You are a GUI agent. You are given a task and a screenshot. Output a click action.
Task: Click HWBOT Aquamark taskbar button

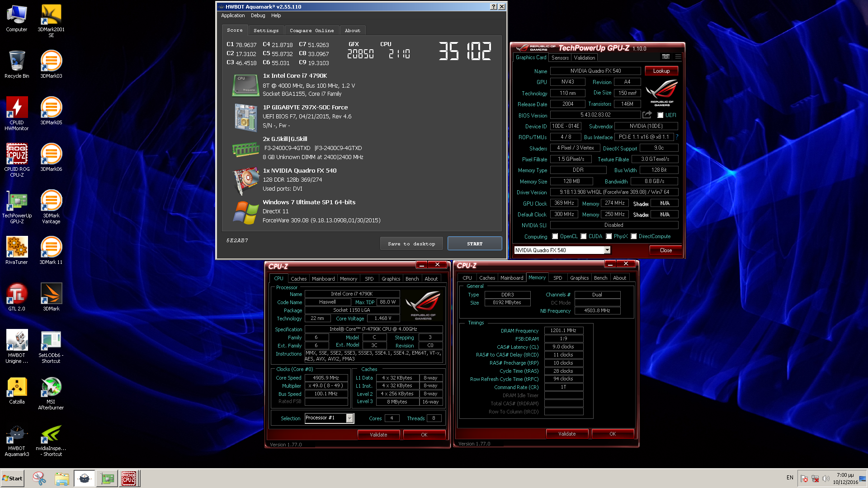pyautogui.click(x=85, y=478)
